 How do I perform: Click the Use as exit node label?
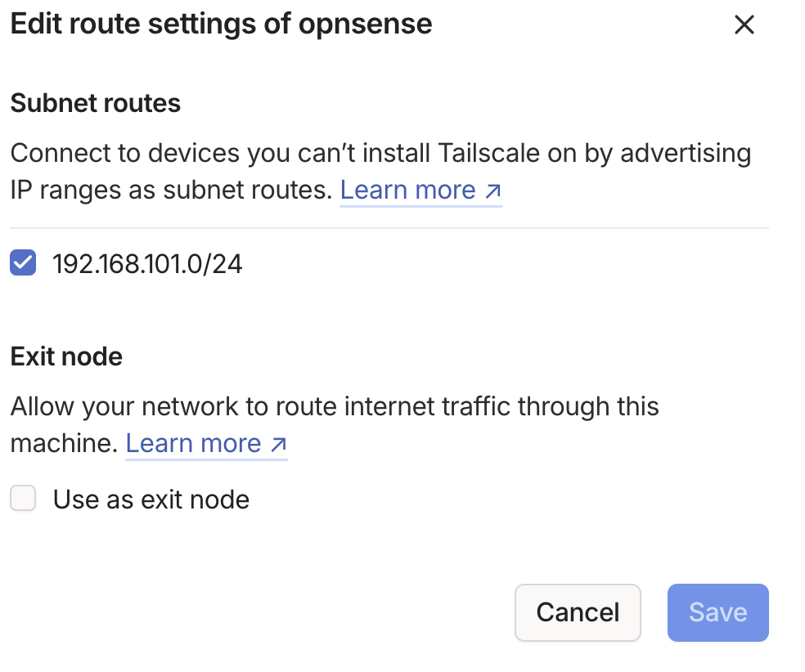coord(151,499)
